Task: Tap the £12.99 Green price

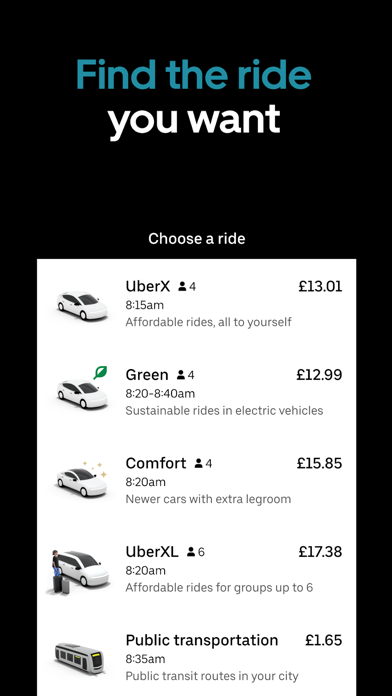Action: (319, 375)
